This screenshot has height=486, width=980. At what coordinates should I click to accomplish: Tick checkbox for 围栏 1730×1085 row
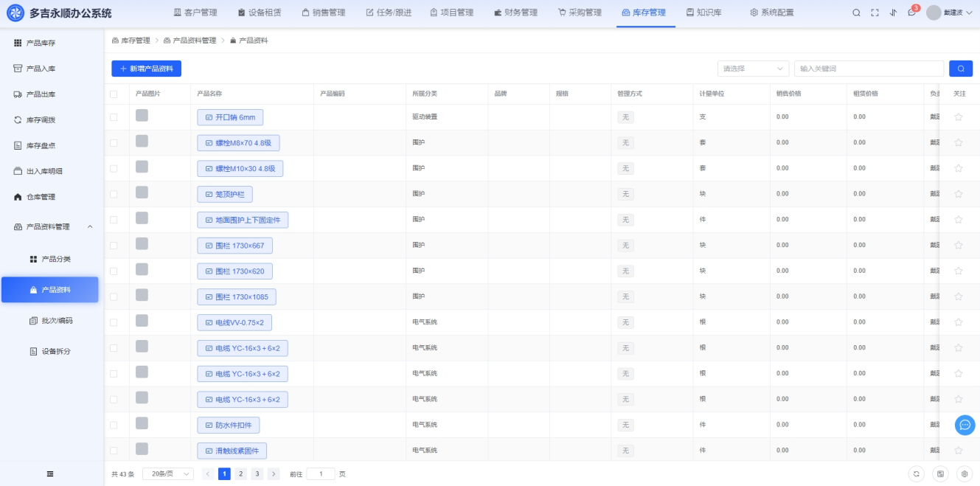[114, 297]
